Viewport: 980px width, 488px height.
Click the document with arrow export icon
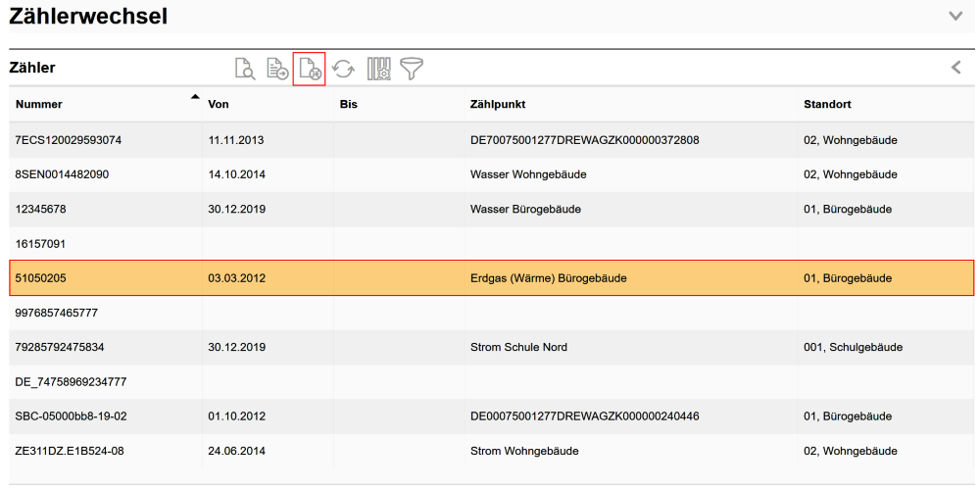(x=277, y=69)
